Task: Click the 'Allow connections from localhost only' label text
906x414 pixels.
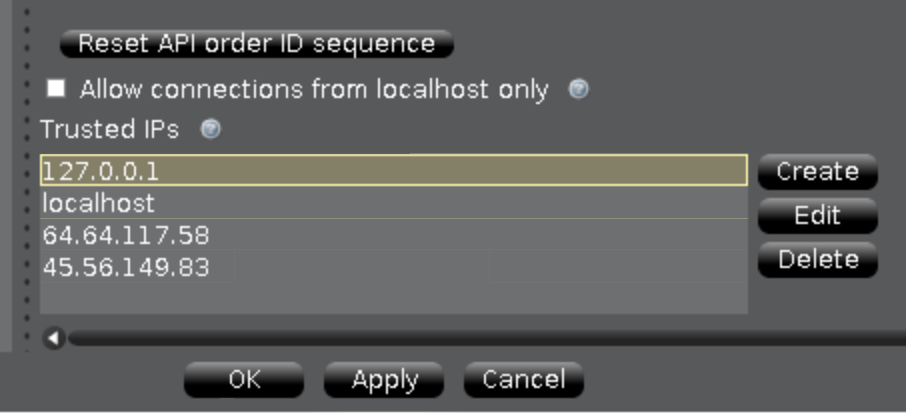Action: click(314, 90)
